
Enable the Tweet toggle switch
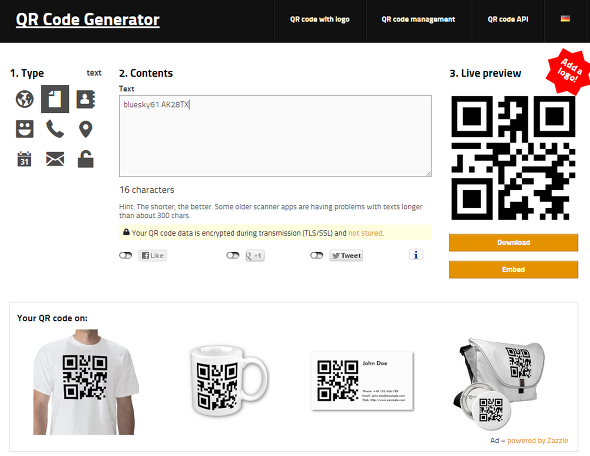pyautogui.click(x=316, y=255)
